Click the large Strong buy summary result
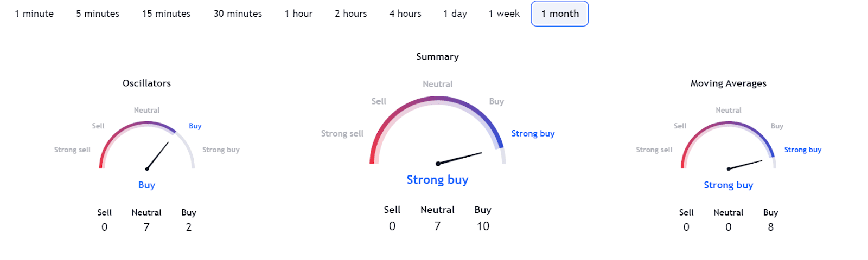This screenshot has width=868, height=260. [437, 180]
